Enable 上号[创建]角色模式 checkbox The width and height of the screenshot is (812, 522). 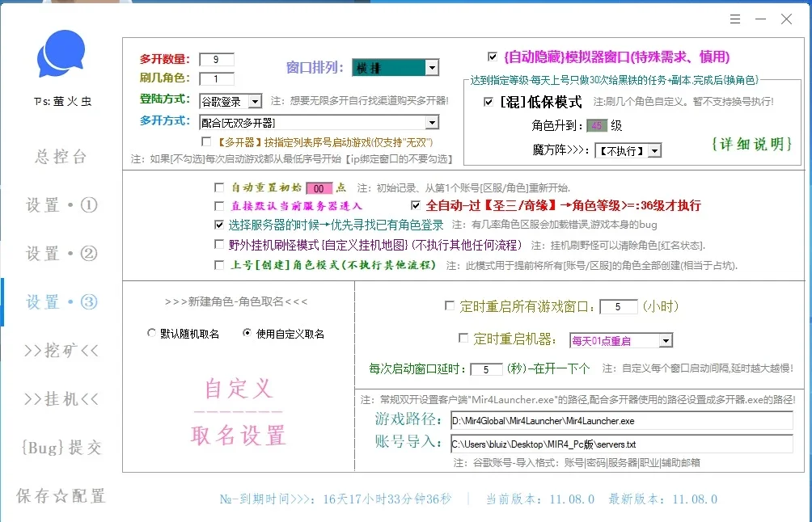pos(219,265)
